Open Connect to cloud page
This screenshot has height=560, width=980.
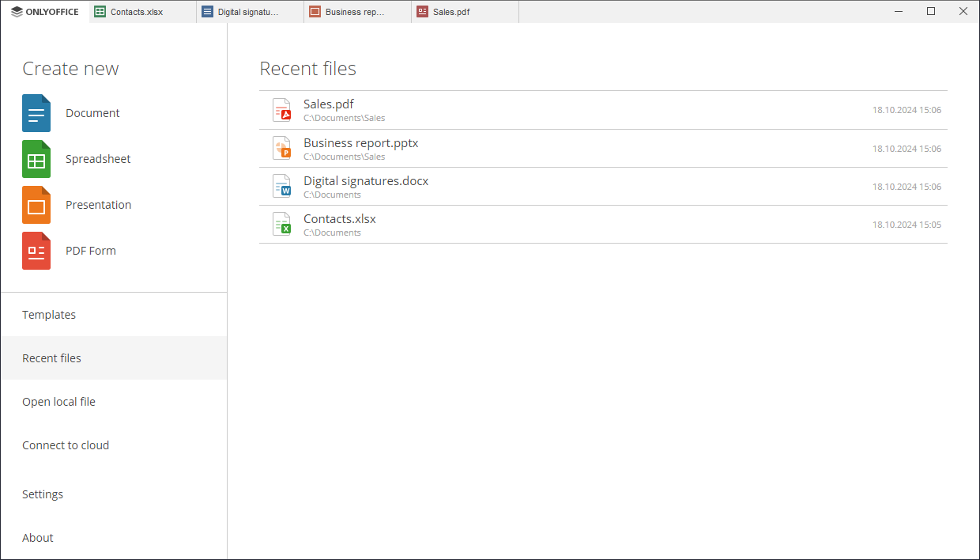66,445
